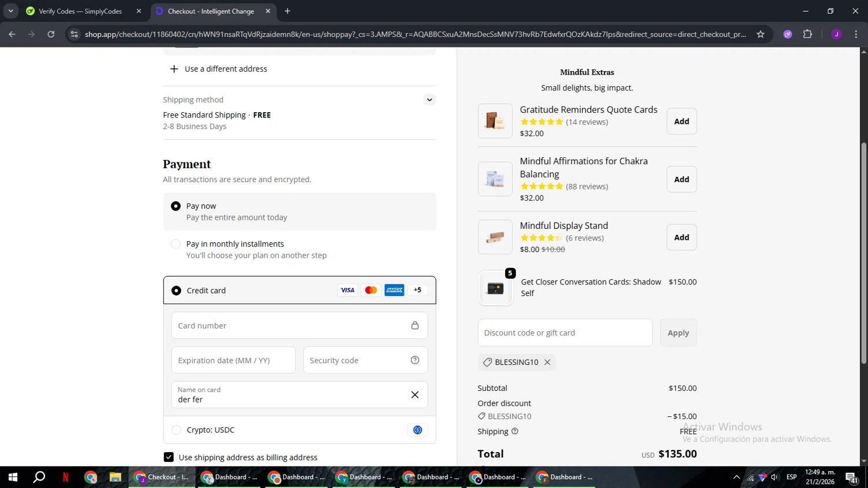Select the Checkout - Intelligent Change tab
868x488 pixels.
click(x=211, y=11)
